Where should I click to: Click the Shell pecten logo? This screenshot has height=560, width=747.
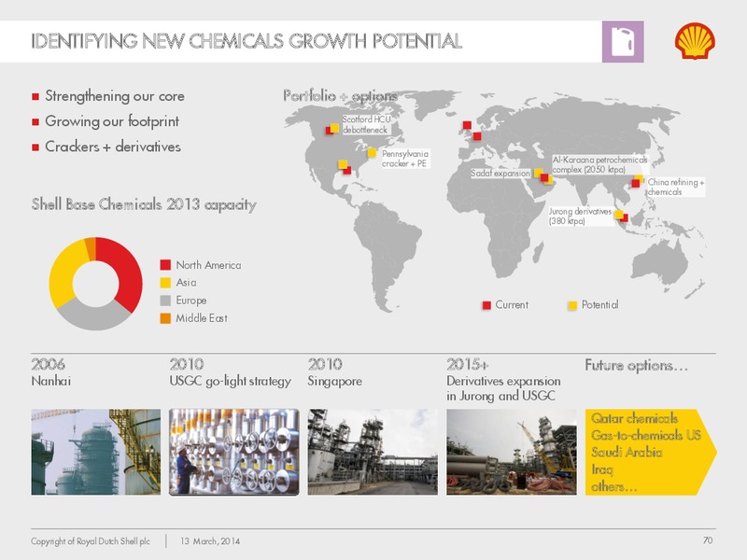(x=695, y=41)
